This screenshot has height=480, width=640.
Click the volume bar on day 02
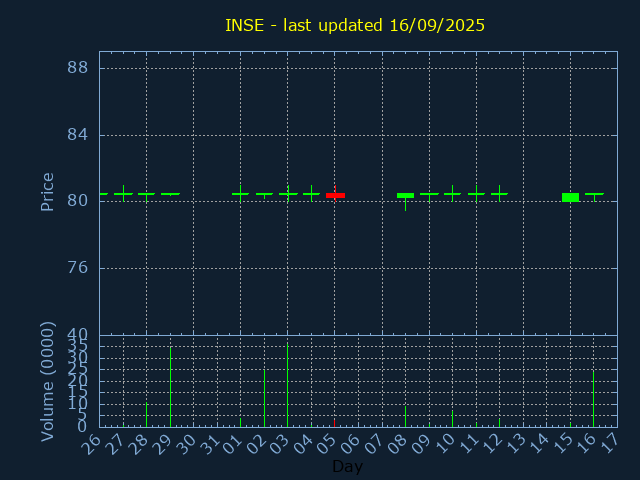[264, 398]
